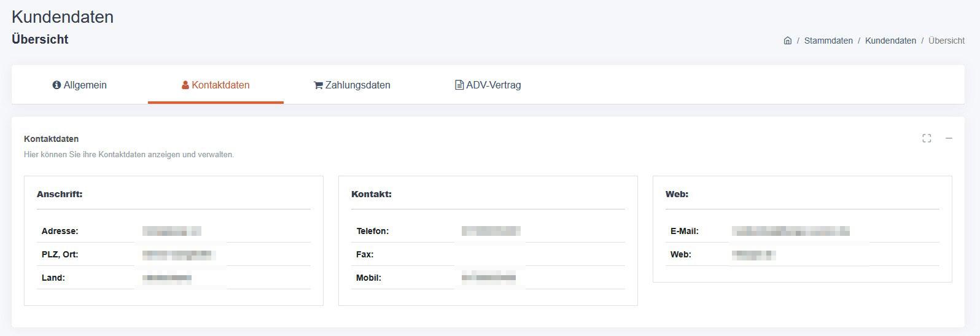Screen dimensions: 980x336
Task: Click the Übersicht breadcrumb entry
Action: pyautogui.click(x=946, y=41)
